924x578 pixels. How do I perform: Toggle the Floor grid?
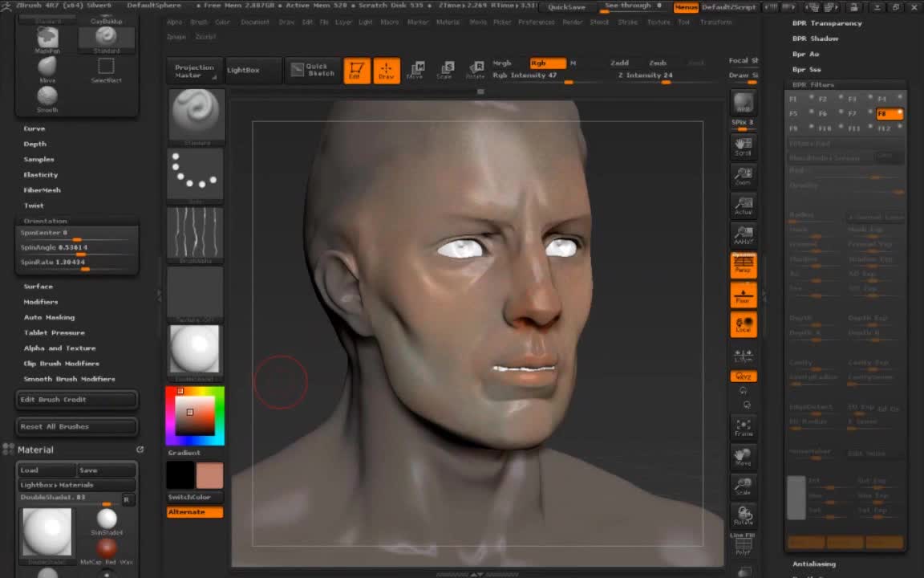[x=743, y=295]
